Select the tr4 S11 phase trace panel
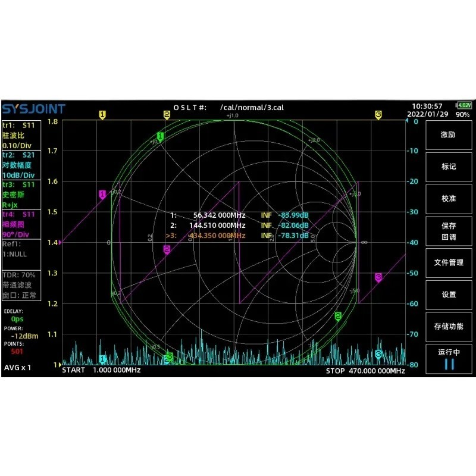 pyautogui.click(x=20, y=223)
